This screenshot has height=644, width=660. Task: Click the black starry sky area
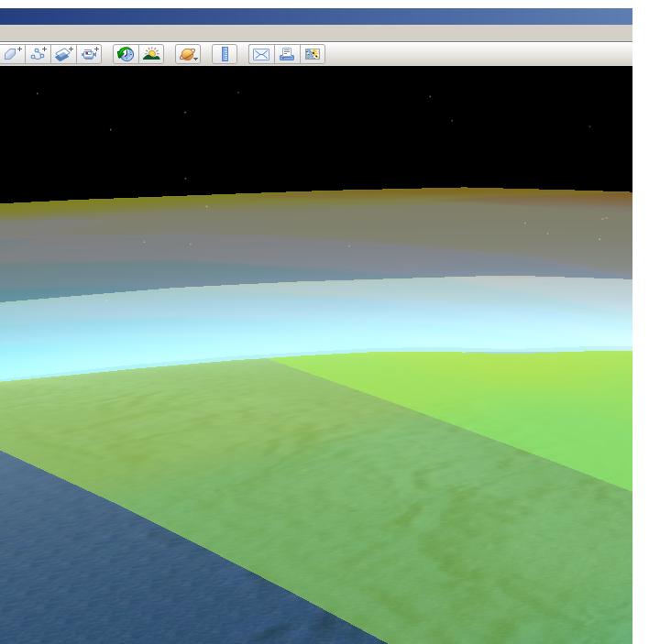316,128
